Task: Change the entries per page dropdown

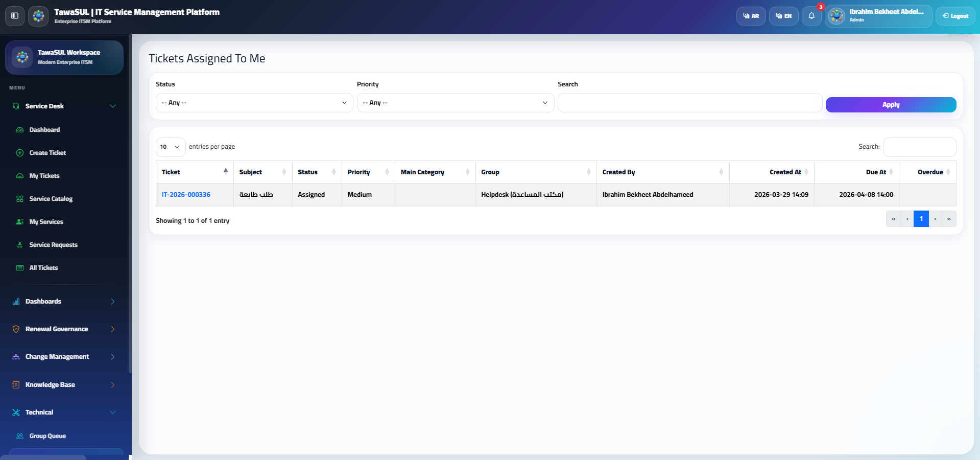Action: point(170,147)
